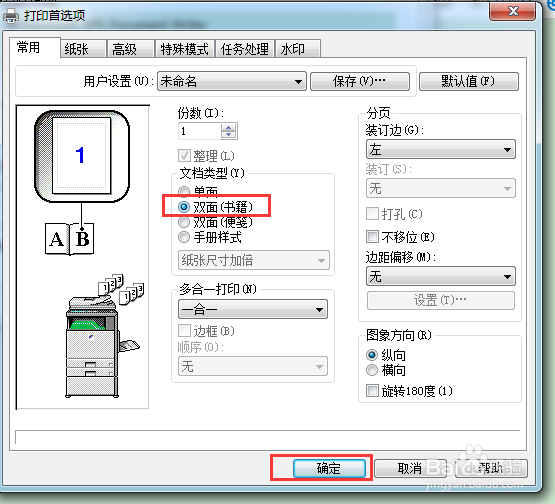Click the page preview thumbnail showing 1

(82, 156)
